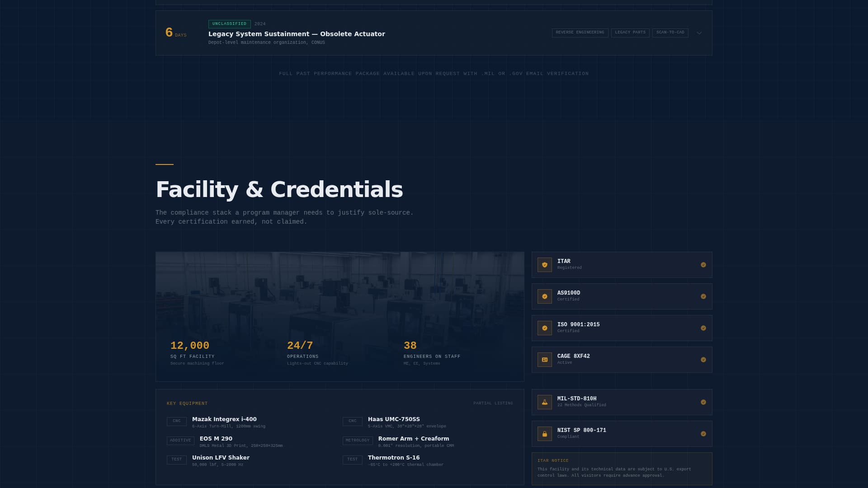Toggle the verification checkmark on ITAR card
868x488 pixels.
click(x=703, y=264)
